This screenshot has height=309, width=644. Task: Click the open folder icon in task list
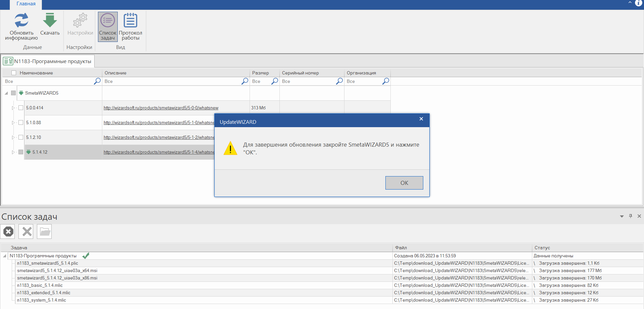point(44,231)
